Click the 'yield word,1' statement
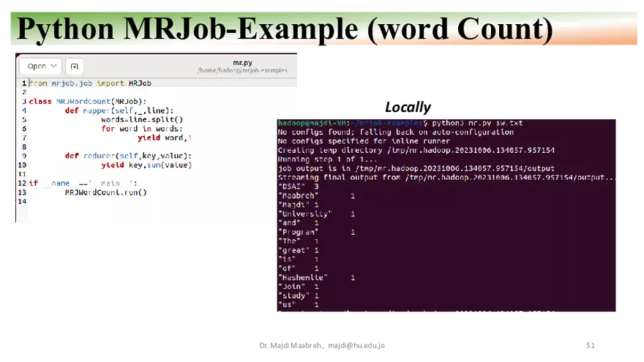 (x=164, y=137)
